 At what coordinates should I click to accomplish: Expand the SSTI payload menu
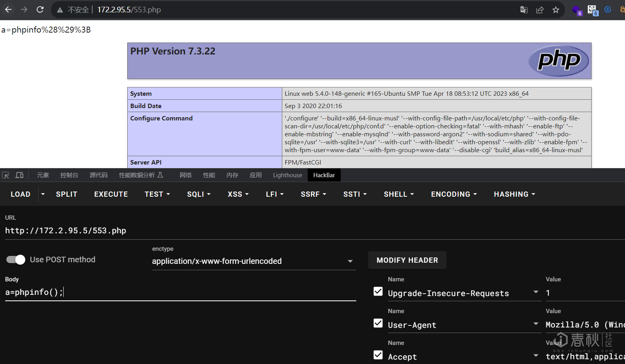coord(355,194)
